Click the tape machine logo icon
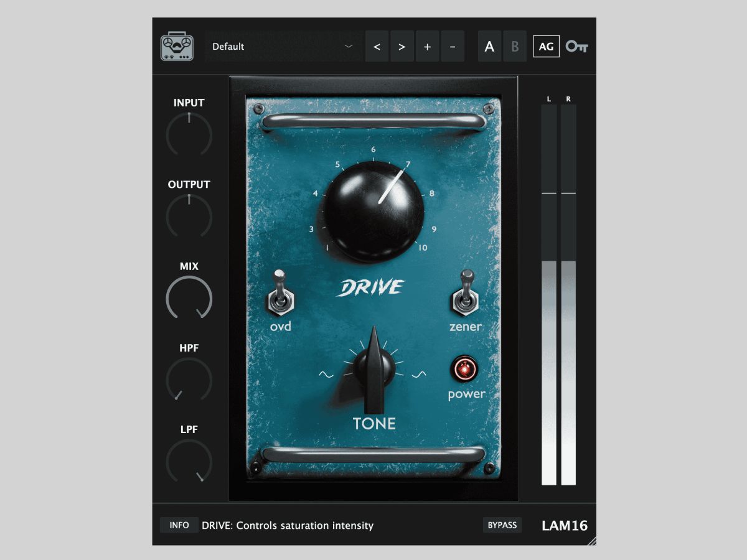Screen dimensions: 747x560 (x=176, y=46)
